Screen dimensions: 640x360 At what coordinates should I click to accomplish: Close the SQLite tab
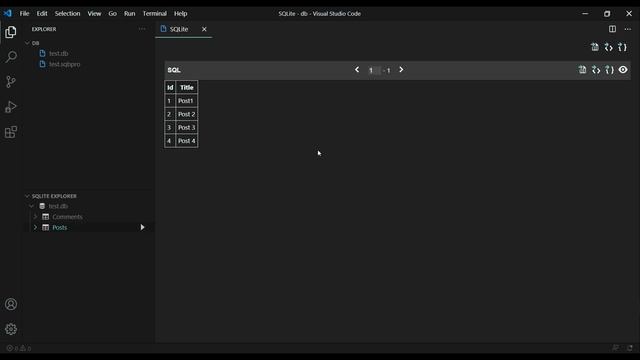coord(204,29)
